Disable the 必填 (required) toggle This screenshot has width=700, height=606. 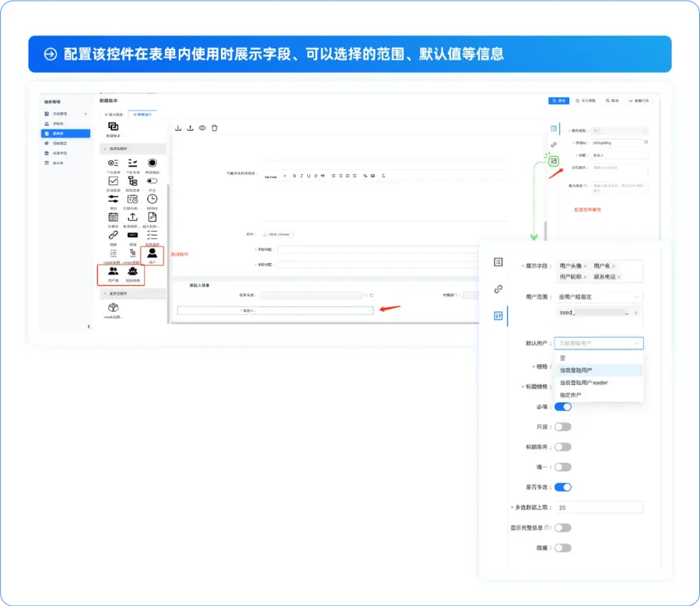[563, 406]
